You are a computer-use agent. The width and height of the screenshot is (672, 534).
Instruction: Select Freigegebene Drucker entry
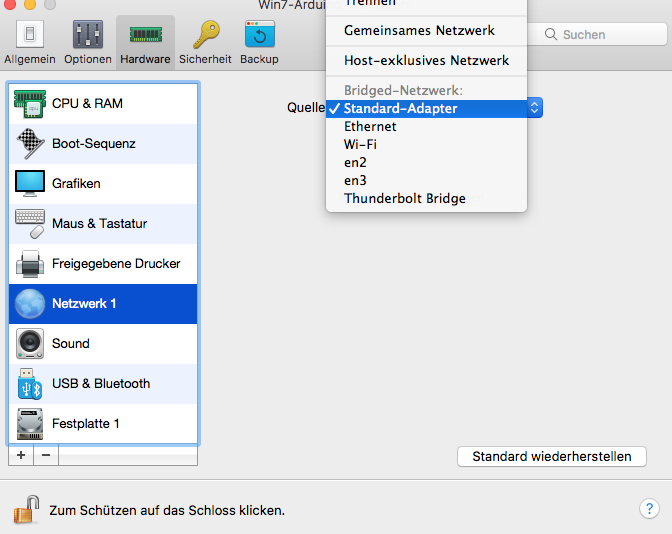coord(103,264)
